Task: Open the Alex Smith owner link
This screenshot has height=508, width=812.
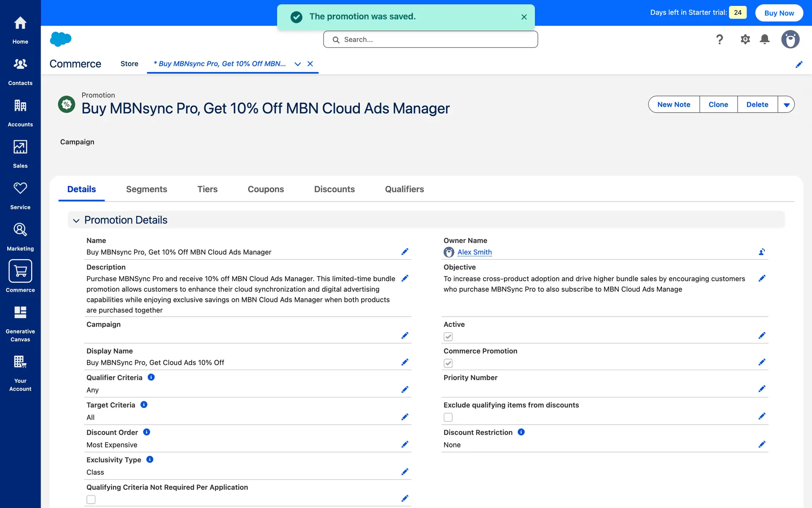Action: click(475, 252)
